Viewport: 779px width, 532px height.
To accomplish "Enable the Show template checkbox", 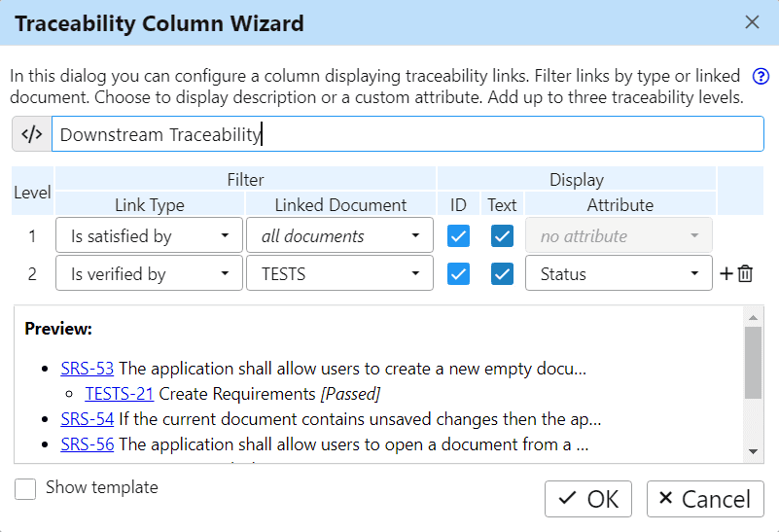I will [26, 488].
